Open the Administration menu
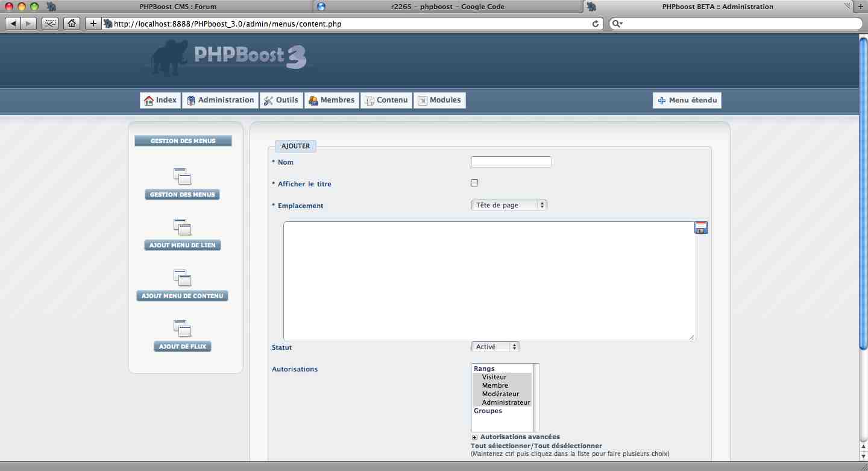868x471 pixels. click(x=220, y=100)
